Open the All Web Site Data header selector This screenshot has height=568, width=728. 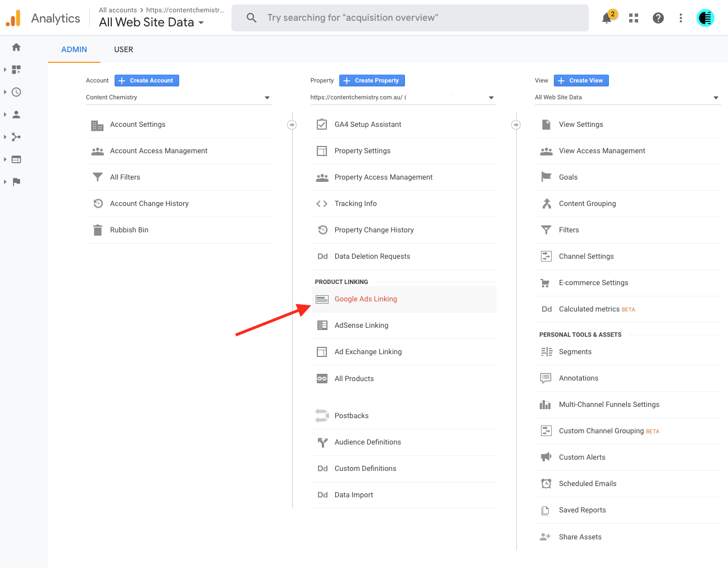click(x=152, y=22)
